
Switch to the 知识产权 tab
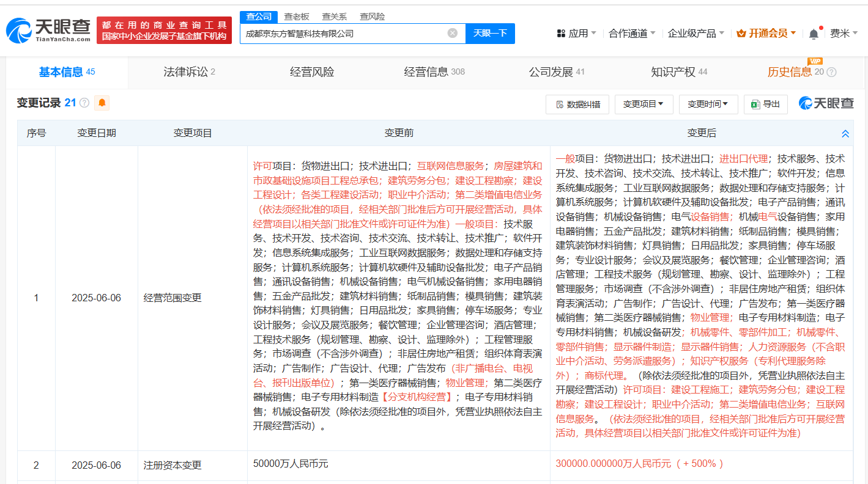679,72
